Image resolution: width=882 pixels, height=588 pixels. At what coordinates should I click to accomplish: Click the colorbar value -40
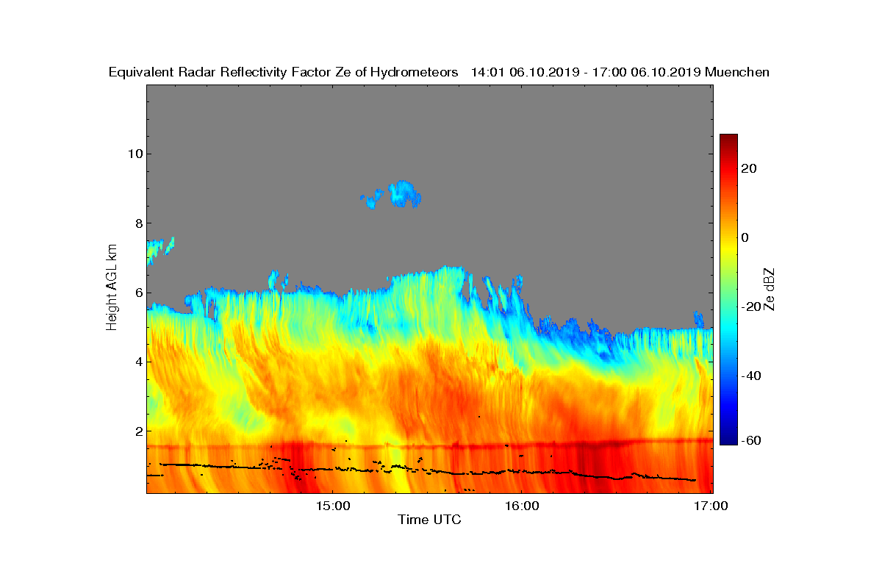click(750, 376)
